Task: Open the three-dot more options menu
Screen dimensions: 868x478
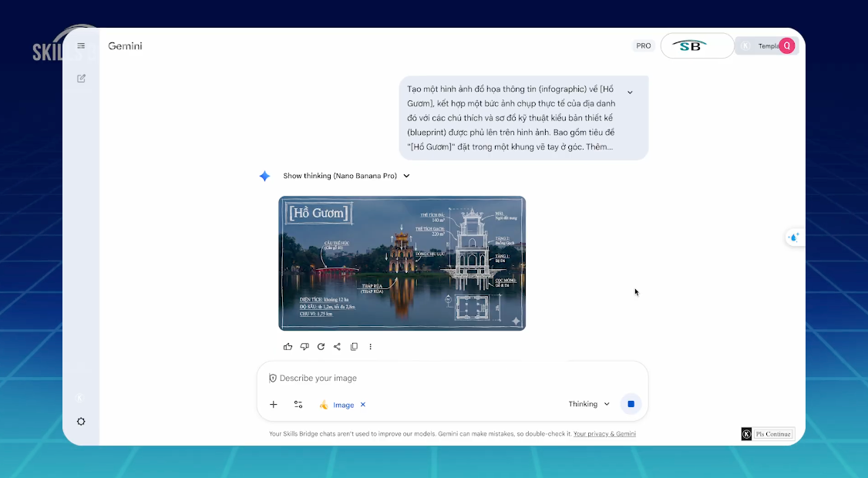Action: click(371, 346)
